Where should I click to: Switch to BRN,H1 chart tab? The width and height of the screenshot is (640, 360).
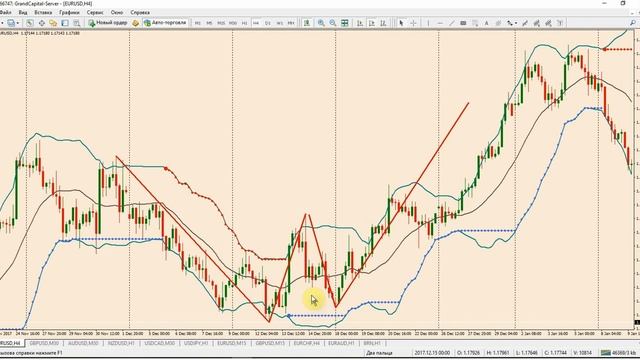pyautogui.click(x=372, y=343)
